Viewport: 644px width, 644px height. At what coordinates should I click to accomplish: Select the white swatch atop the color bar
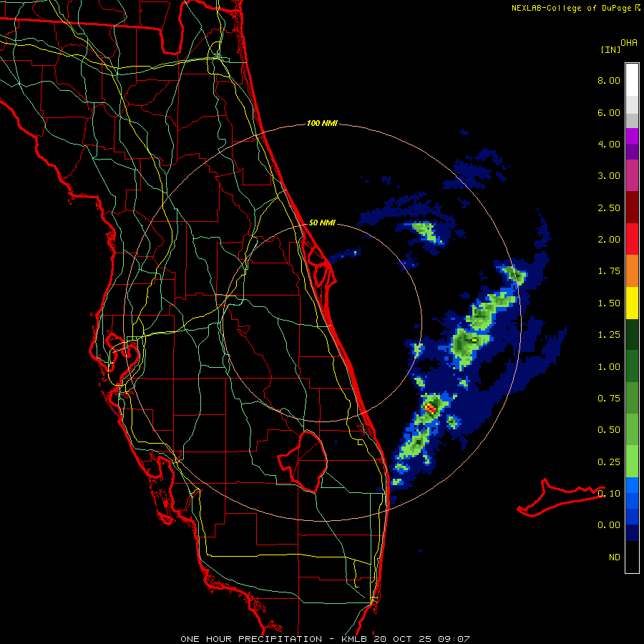point(632,80)
